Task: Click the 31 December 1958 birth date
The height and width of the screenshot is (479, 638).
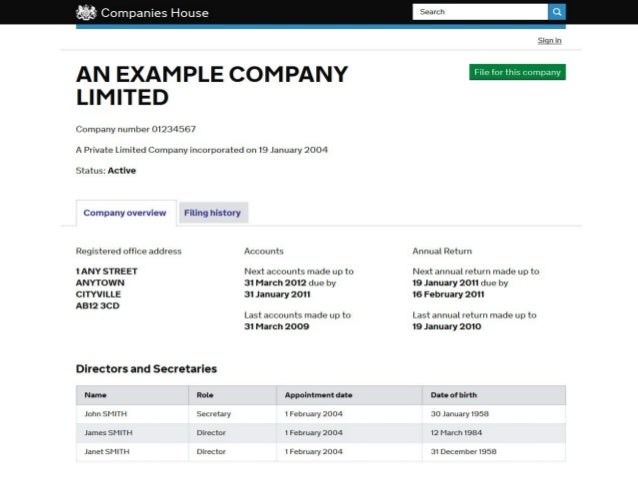Action: (x=463, y=451)
